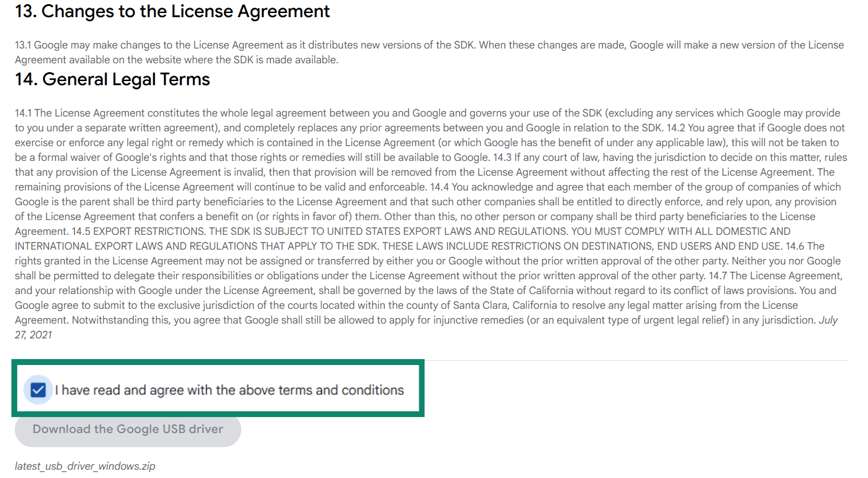The height and width of the screenshot is (478, 868).
Task: Uncheck the terms and conditions agreement checkbox
Action: [x=37, y=389]
